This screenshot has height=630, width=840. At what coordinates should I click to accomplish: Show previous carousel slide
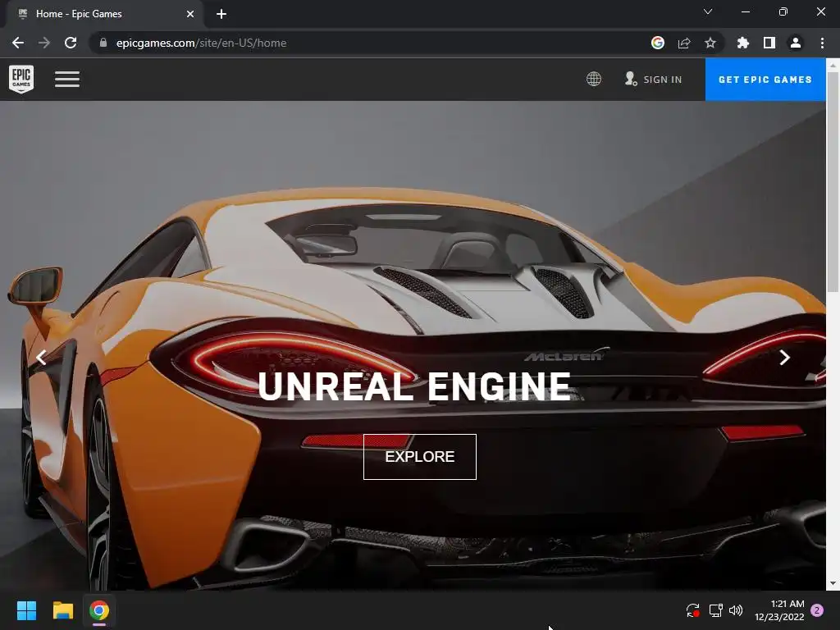[x=41, y=358]
